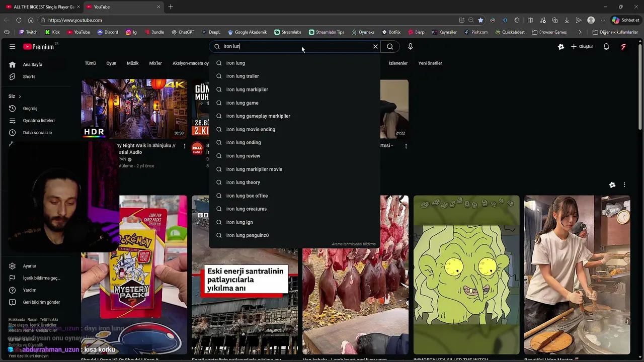Open Shorts shelf three-dot menu
This screenshot has height=362, width=644.
pyautogui.click(x=624, y=185)
